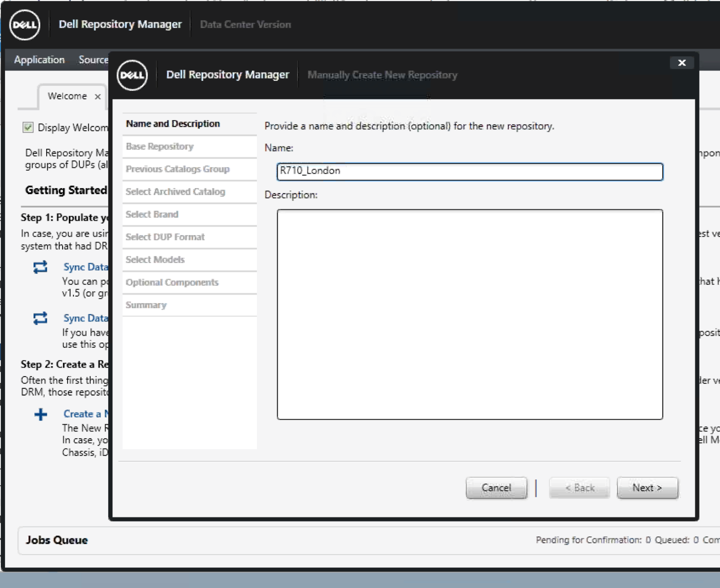Viewport: 720px width, 588px height.
Task: Click into the Description text area
Action: [x=470, y=314]
